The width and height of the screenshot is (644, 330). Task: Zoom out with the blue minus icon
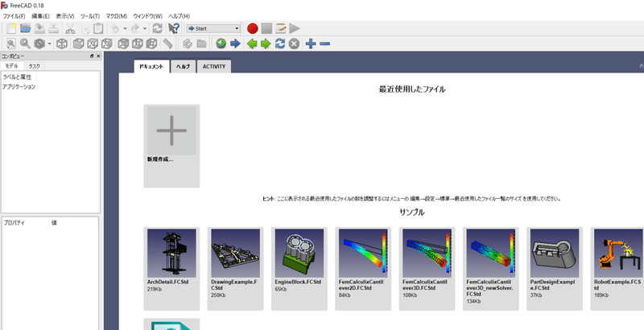point(325,43)
